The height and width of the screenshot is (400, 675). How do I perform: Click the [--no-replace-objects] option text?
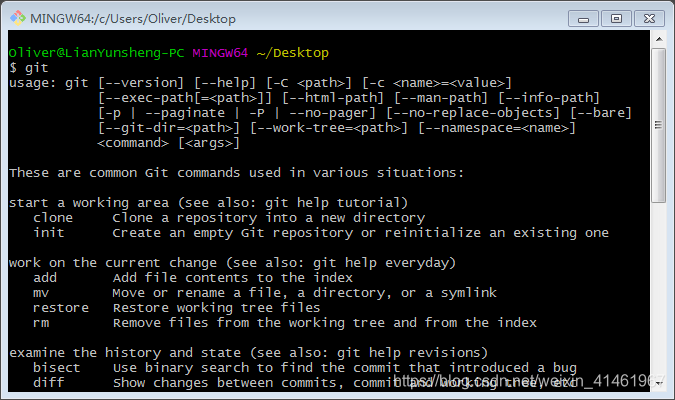click(x=473, y=113)
